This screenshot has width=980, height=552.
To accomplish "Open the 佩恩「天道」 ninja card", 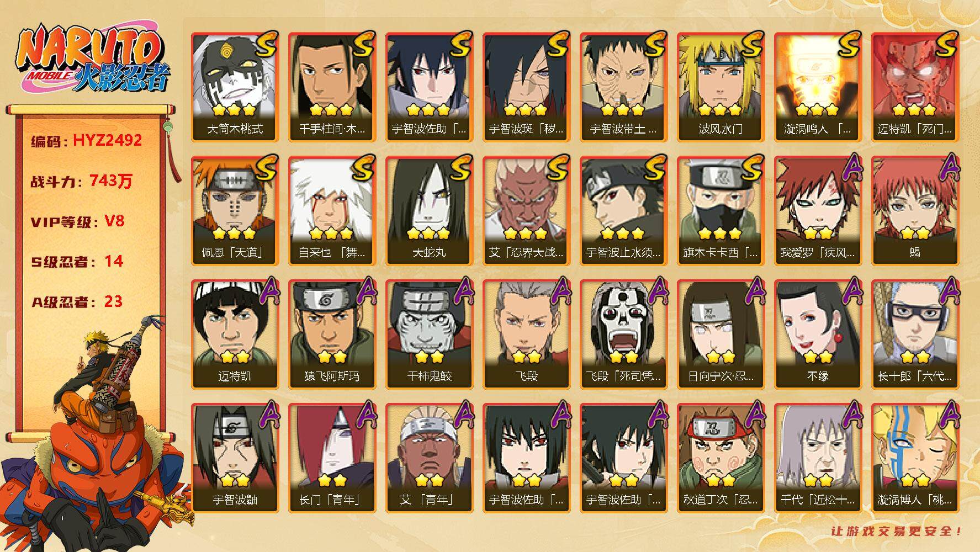I will pos(235,211).
